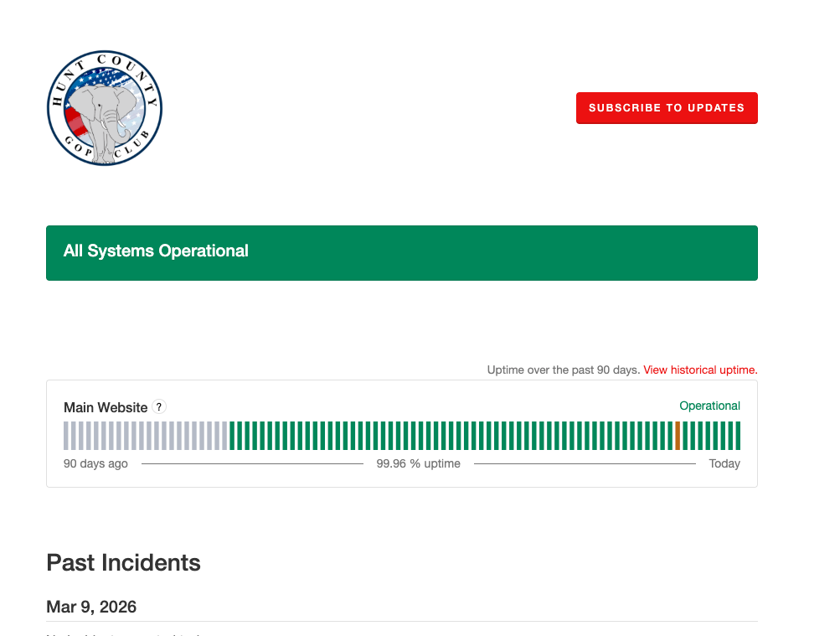Select the Mar 9, 2026 date heading
This screenshot has width=840, height=636.
click(x=91, y=607)
